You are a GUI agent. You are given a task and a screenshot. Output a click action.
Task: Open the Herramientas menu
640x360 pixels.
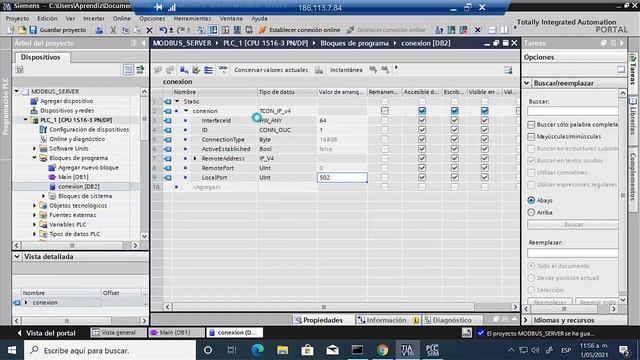192,18
